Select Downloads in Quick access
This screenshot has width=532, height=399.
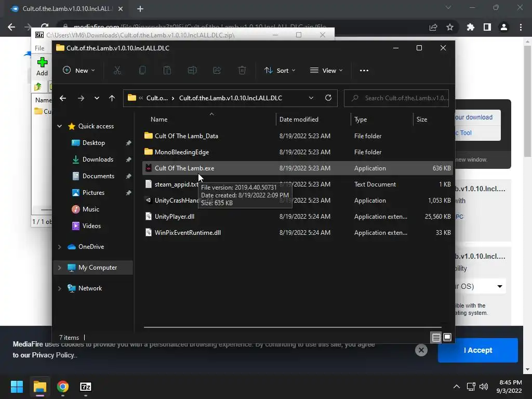pos(98,159)
